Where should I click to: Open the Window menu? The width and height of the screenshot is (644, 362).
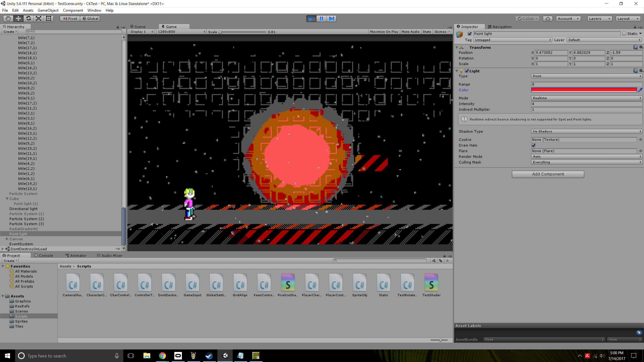coord(94,10)
